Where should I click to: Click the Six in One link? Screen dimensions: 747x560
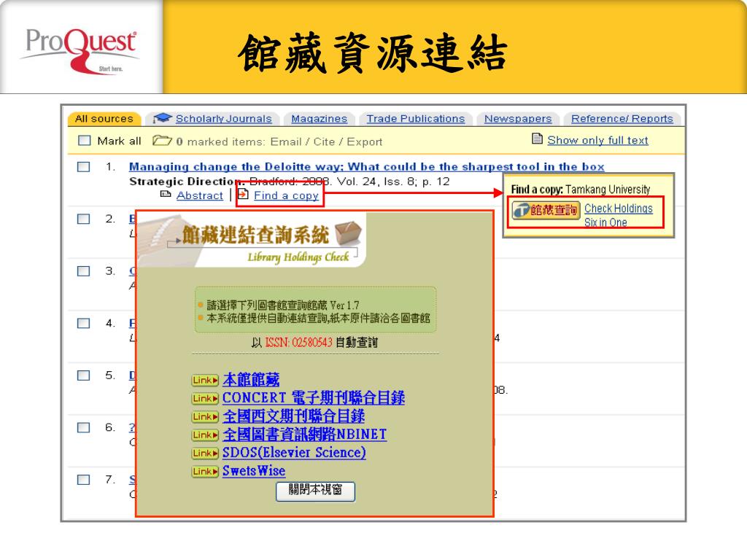click(605, 222)
